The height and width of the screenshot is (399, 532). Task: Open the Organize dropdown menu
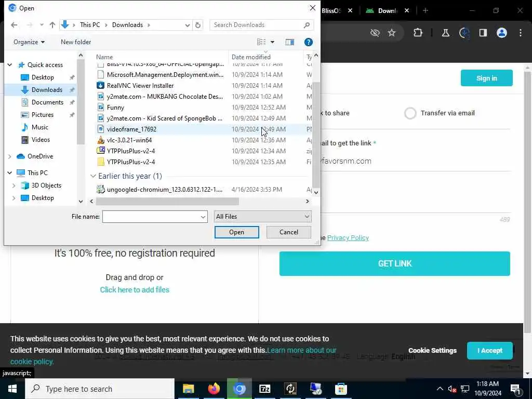(29, 42)
